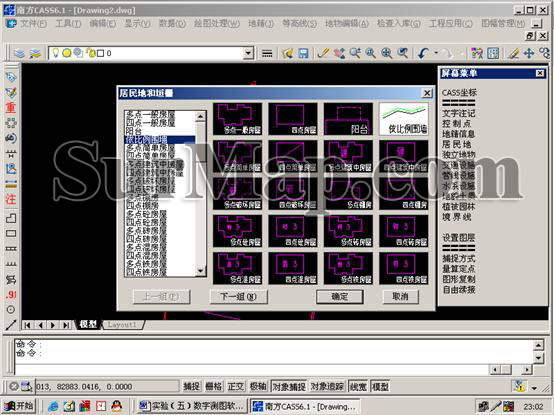This screenshot has height=415, width=554.
Task: Toggle 捕捉 snap in status bar
Action: coord(191,387)
